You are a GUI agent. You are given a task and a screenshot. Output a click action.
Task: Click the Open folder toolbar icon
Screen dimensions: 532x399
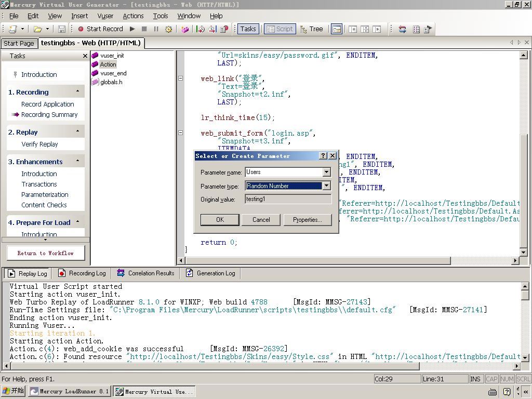pyautogui.click(x=37, y=29)
